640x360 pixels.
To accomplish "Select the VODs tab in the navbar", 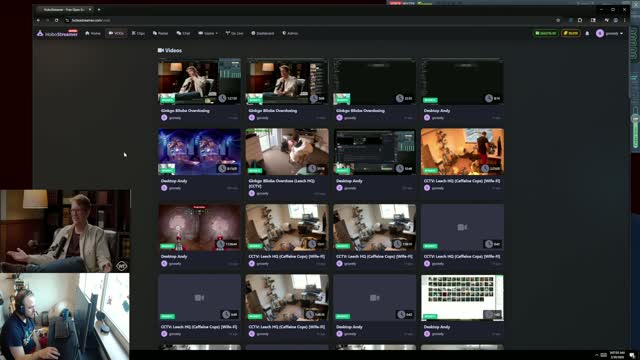I will pyautogui.click(x=116, y=33).
